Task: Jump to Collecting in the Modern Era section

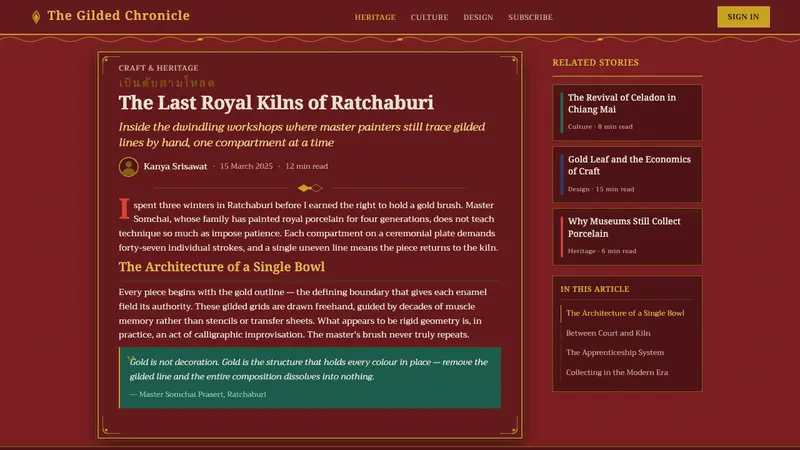Action: pos(617,372)
